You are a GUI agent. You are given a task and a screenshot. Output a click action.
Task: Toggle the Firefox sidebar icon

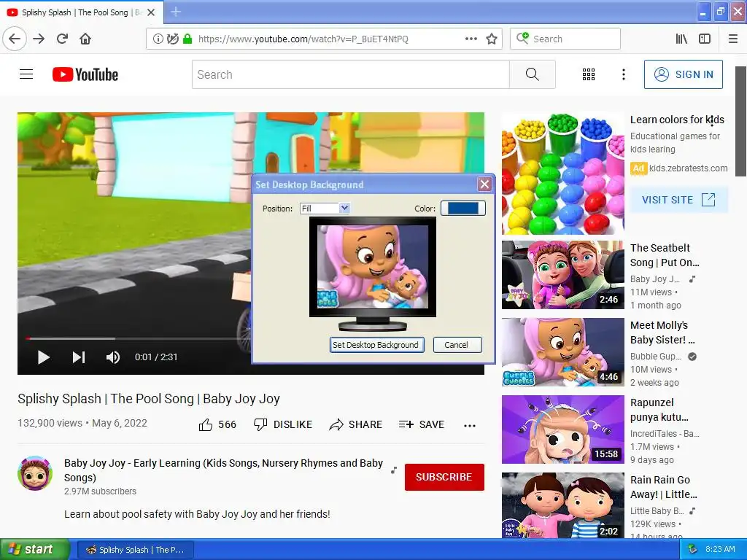click(705, 39)
